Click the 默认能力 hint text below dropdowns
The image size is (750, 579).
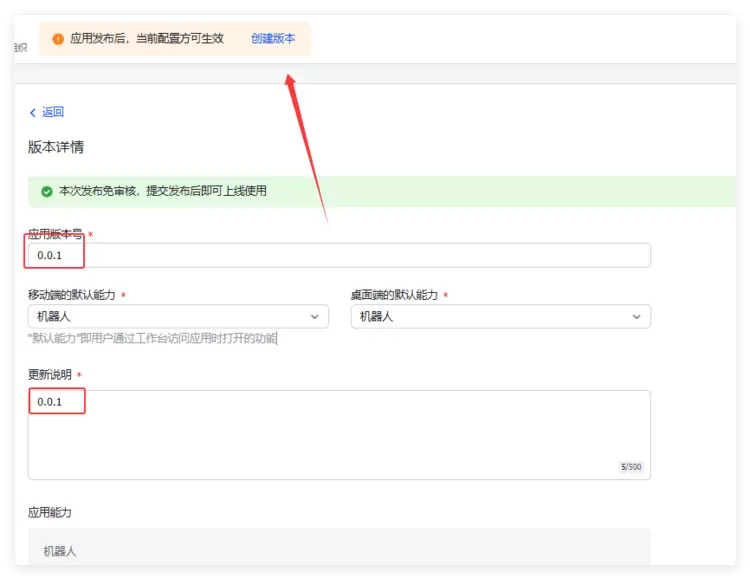tap(152, 339)
